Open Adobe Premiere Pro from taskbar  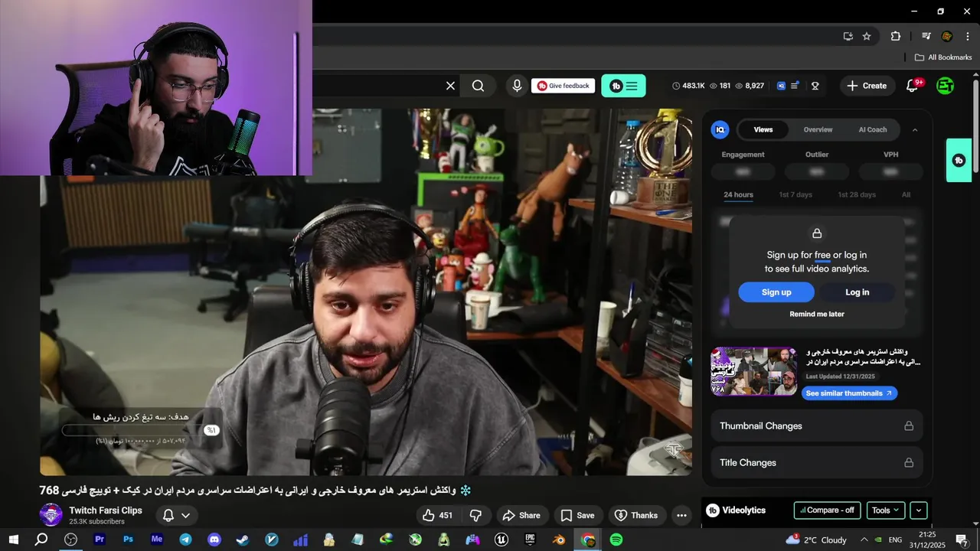[100, 540]
